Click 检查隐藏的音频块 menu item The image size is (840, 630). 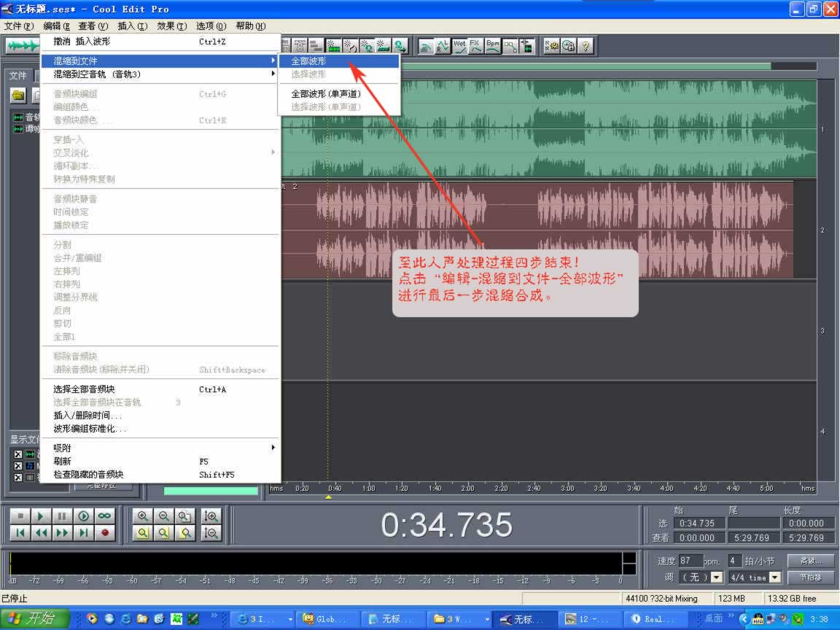[160, 474]
